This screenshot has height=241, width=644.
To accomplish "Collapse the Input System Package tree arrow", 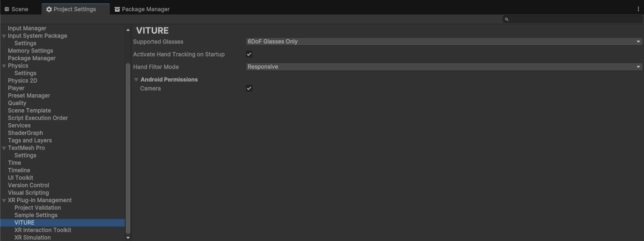I will click(x=4, y=36).
